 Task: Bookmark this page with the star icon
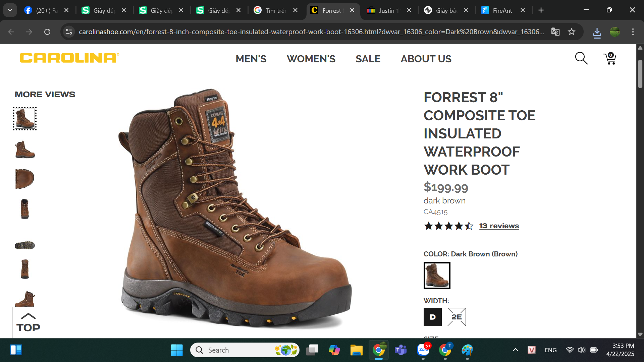(x=572, y=32)
